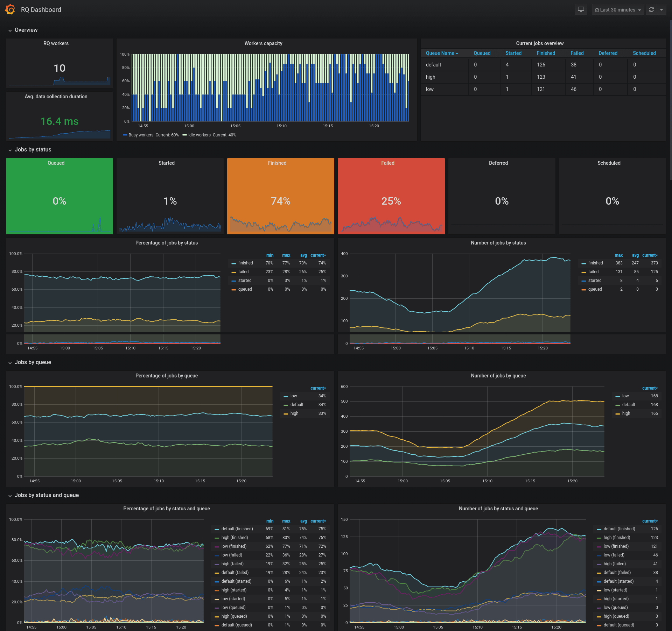Screen dimensions: 672x631
Task: Sort the table by Deferred column
Action: [608, 53]
